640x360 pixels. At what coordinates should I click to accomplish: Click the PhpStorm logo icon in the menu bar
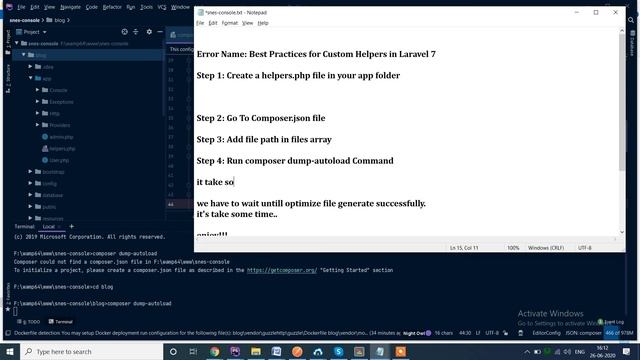[x=9, y=7]
